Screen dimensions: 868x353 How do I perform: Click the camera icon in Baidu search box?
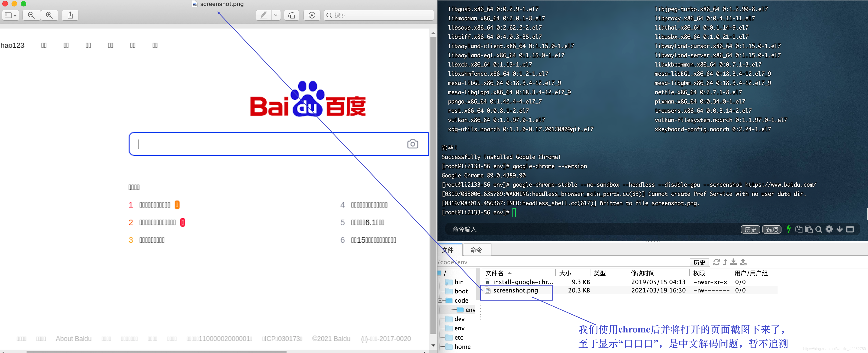[x=413, y=144]
